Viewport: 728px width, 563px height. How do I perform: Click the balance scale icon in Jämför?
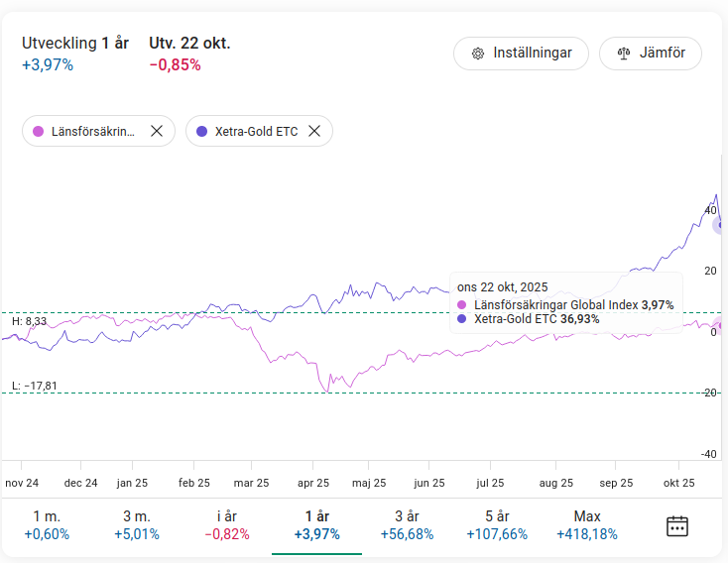tap(624, 54)
